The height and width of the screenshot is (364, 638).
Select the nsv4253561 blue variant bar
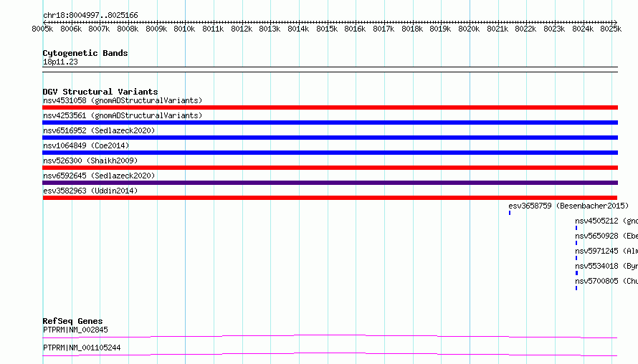(x=330, y=123)
